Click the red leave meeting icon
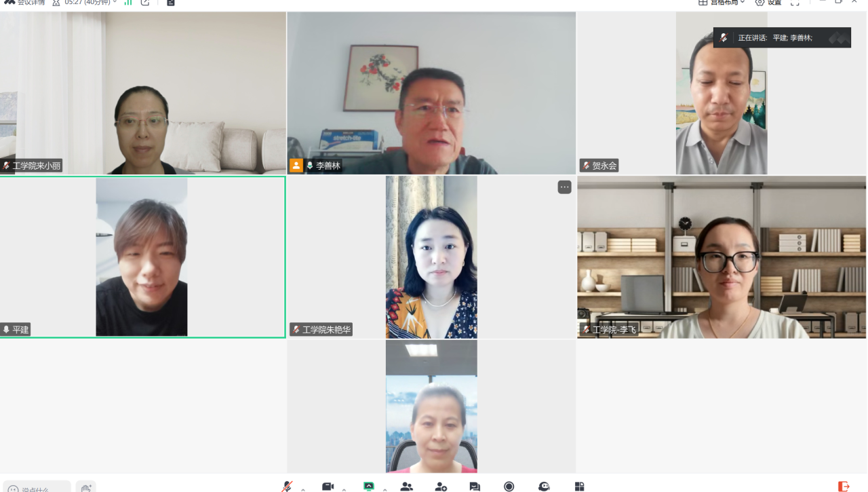This screenshot has width=868, height=492. (x=844, y=487)
